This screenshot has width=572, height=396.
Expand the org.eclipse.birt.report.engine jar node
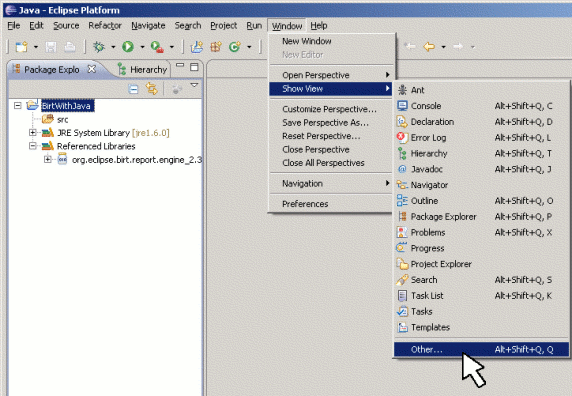pos(48,159)
